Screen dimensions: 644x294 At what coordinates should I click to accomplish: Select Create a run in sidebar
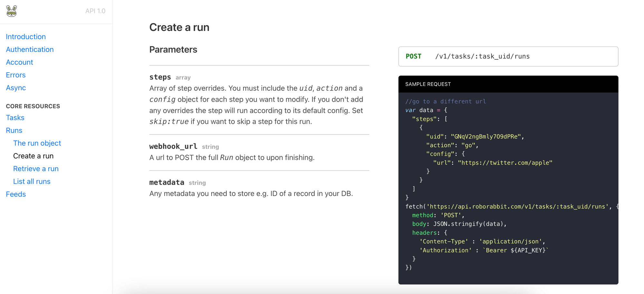(33, 156)
